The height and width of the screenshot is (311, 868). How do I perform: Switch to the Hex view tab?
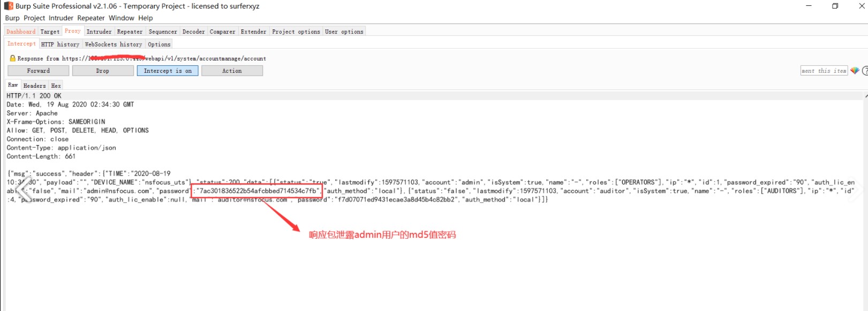click(x=56, y=86)
